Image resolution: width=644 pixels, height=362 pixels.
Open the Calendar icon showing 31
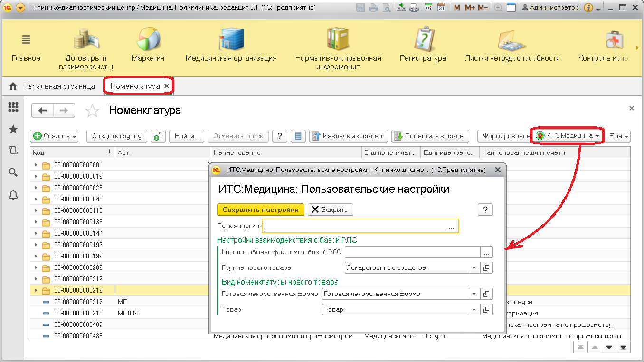click(441, 8)
